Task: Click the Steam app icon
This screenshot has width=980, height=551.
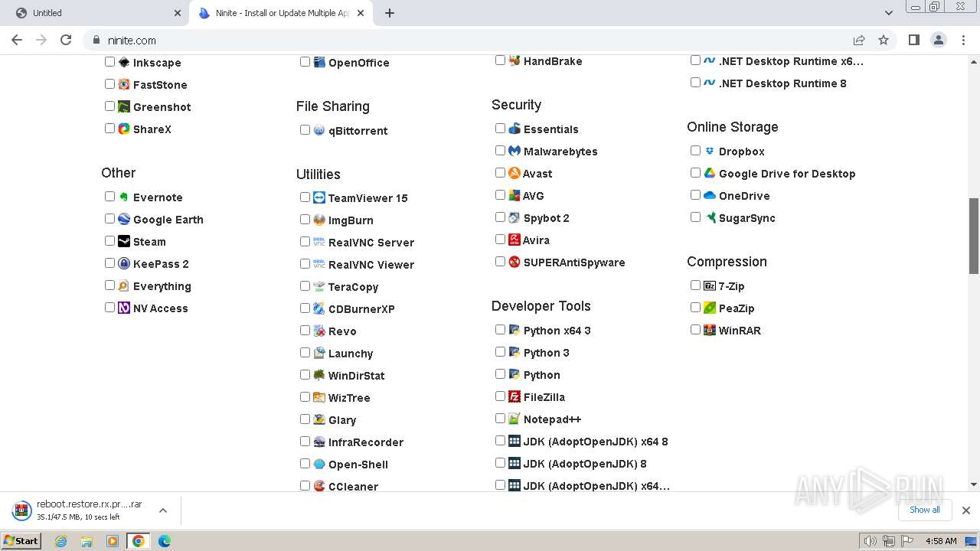Action: click(124, 241)
